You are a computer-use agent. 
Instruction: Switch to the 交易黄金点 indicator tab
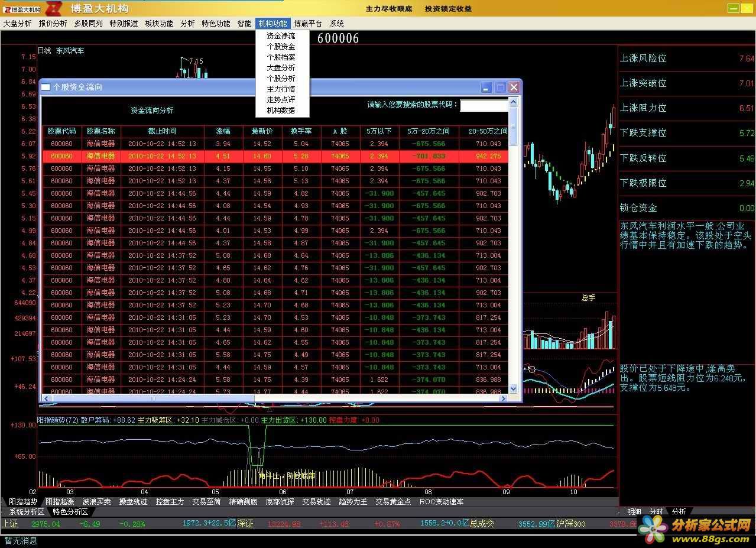click(x=393, y=502)
